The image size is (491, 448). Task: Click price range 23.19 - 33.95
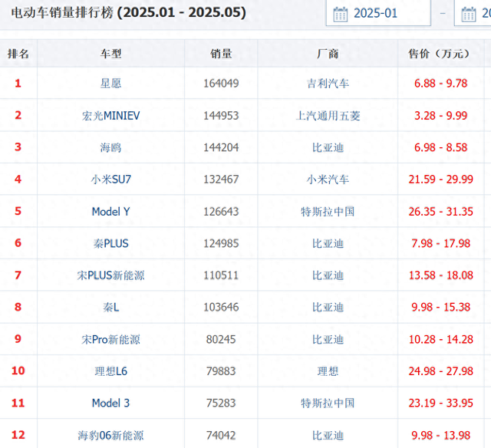click(441, 403)
